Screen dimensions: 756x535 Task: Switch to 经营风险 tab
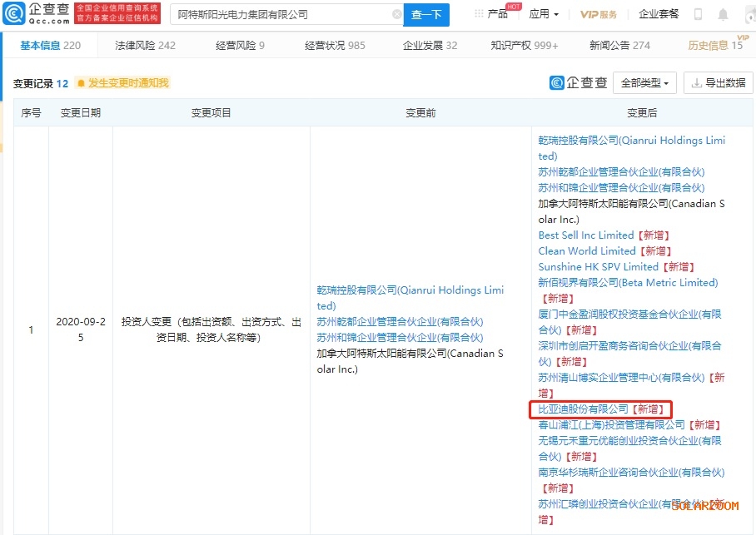point(240,45)
